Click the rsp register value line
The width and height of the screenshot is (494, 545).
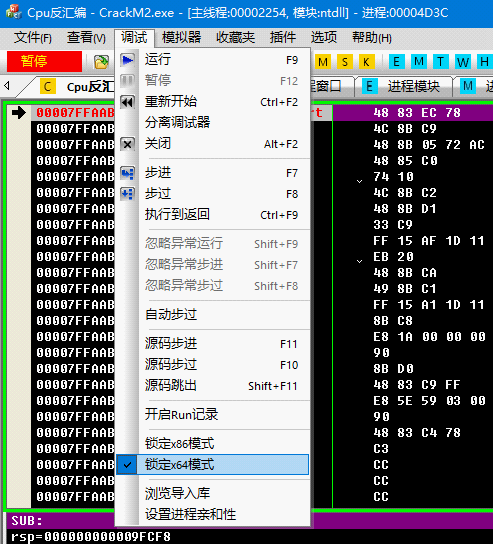pyautogui.click(x=91, y=537)
